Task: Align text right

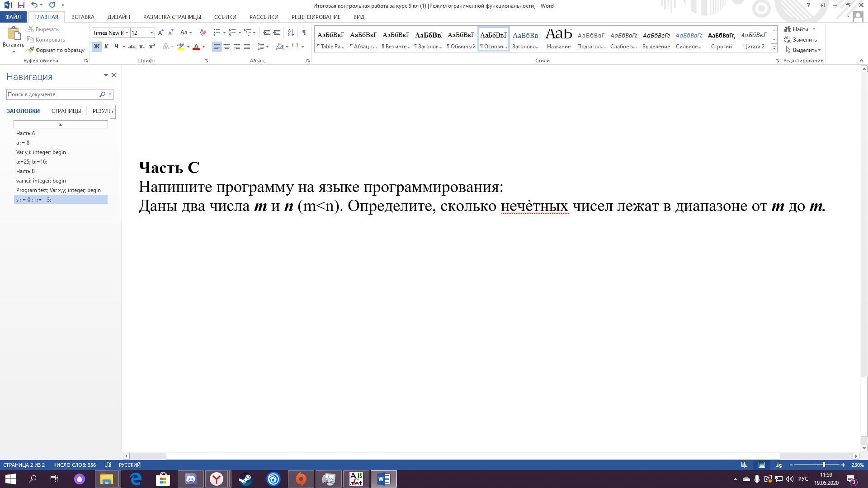Action: pos(237,47)
